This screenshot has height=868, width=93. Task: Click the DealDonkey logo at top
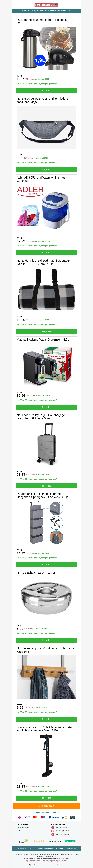(x=46, y=5)
